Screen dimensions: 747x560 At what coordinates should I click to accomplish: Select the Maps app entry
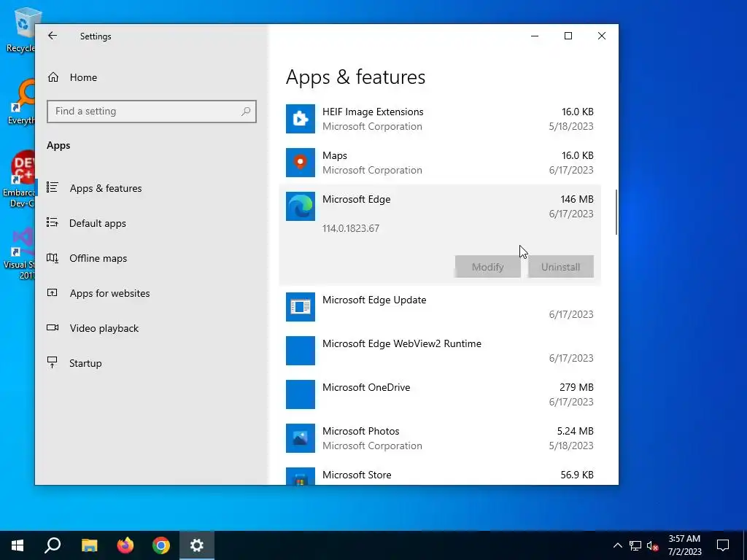coord(439,163)
